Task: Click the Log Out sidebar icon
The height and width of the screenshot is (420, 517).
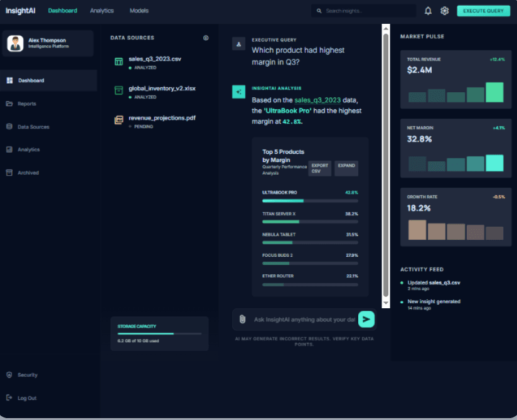Action: (x=9, y=398)
